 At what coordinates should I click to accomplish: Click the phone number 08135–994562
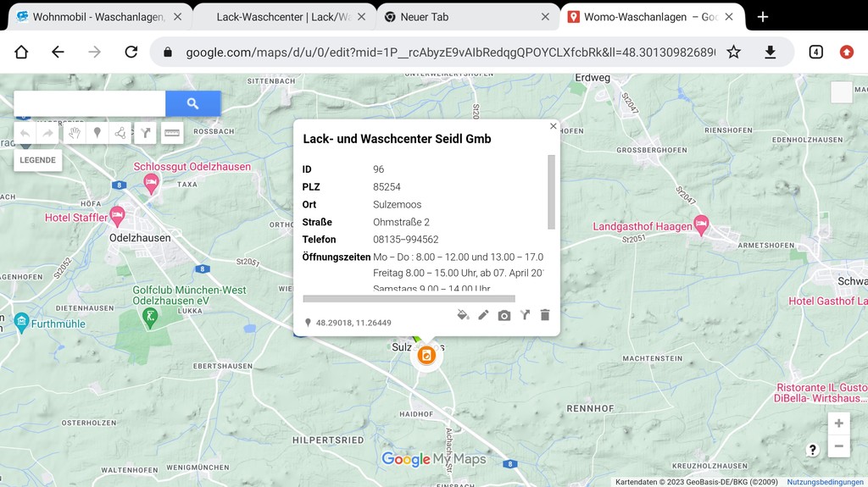click(x=406, y=240)
